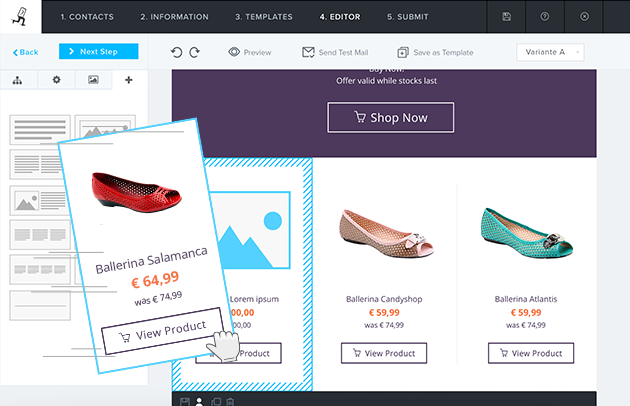The width and height of the screenshot is (630, 406).
Task: Switch to the 3. Templates step
Action: [264, 17]
